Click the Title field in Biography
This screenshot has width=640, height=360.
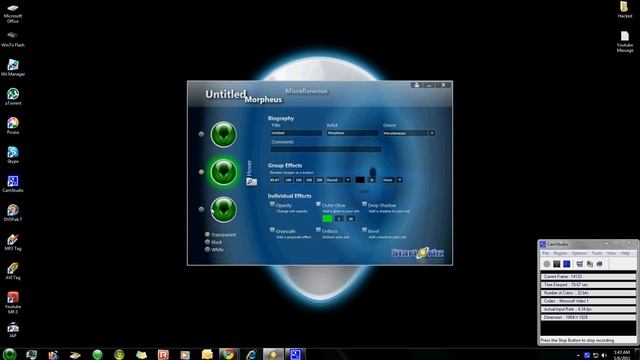pos(296,133)
